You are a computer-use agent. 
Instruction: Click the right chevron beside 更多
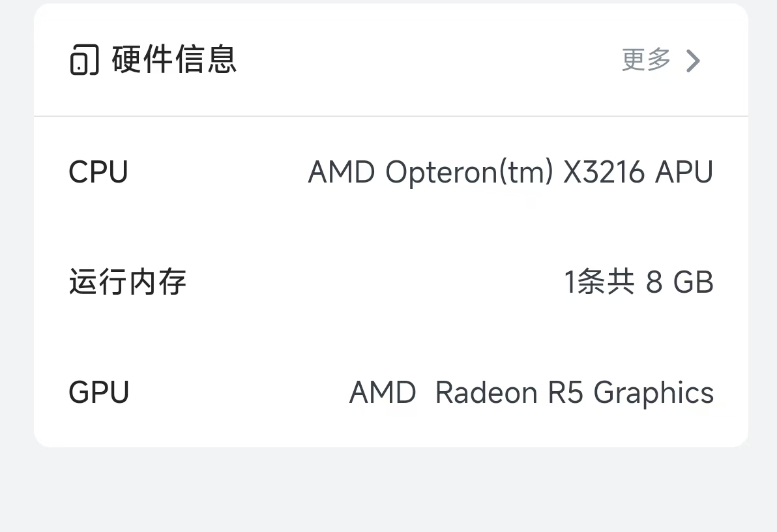[x=694, y=61]
